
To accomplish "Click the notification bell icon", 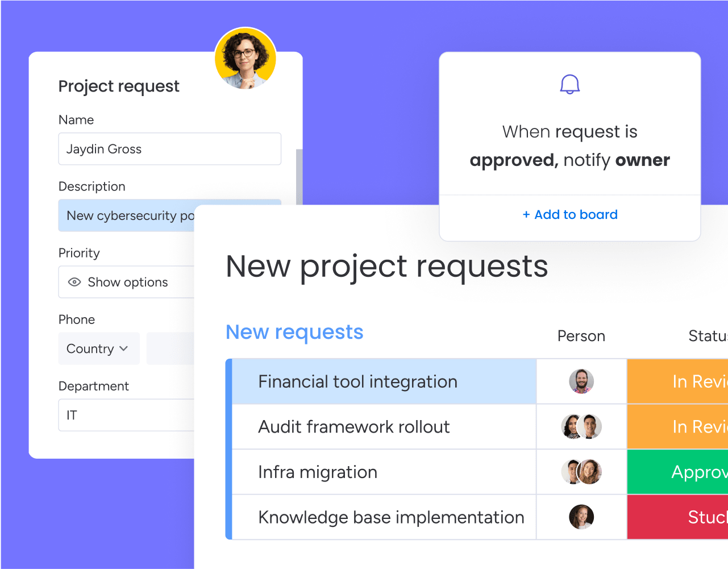I will 569,85.
